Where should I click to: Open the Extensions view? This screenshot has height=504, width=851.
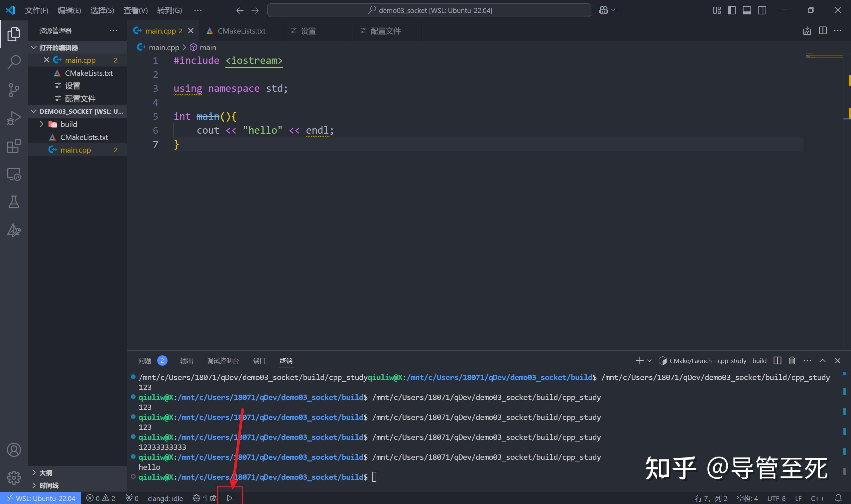point(14,146)
